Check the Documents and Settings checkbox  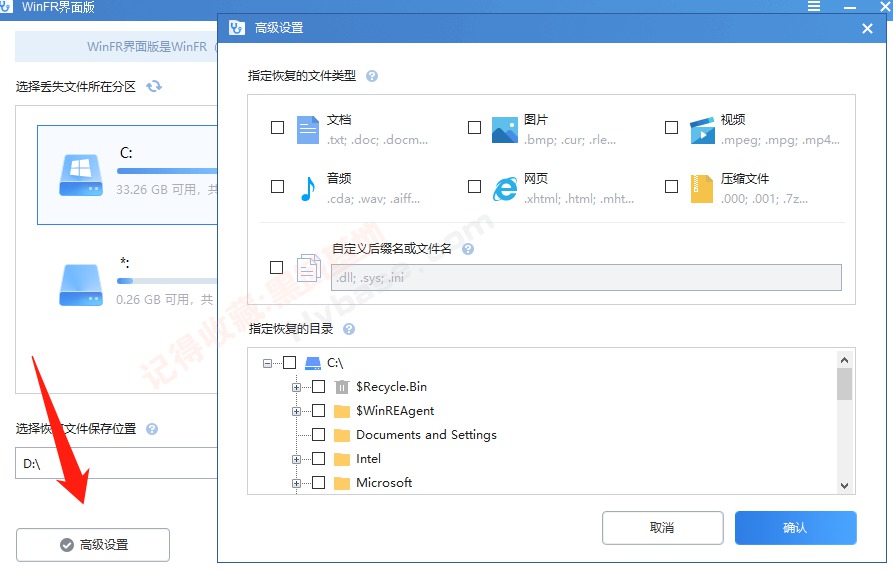pyautogui.click(x=319, y=435)
